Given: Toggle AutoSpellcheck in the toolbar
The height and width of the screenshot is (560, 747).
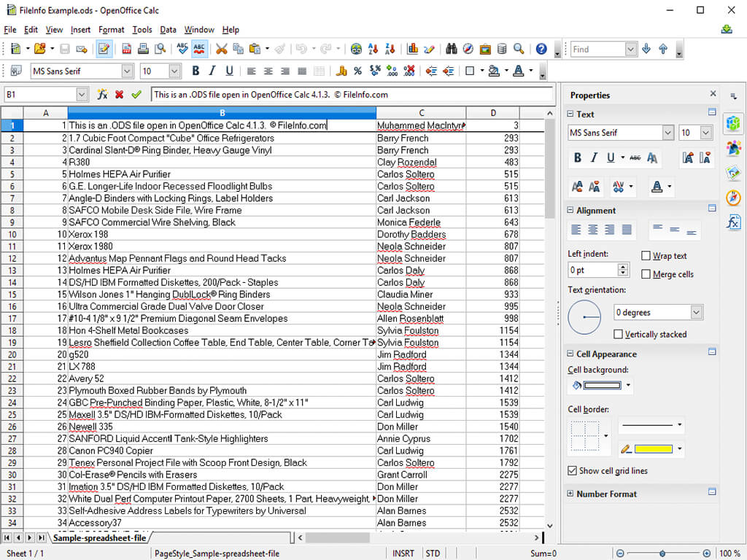Looking at the screenshot, I should [x=199, y=49].
